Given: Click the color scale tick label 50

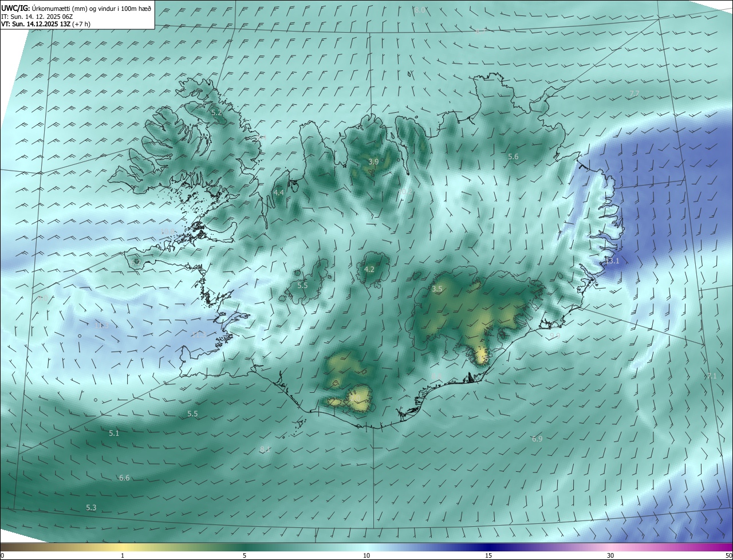Looking at the screenshot, I should point(728,555).
